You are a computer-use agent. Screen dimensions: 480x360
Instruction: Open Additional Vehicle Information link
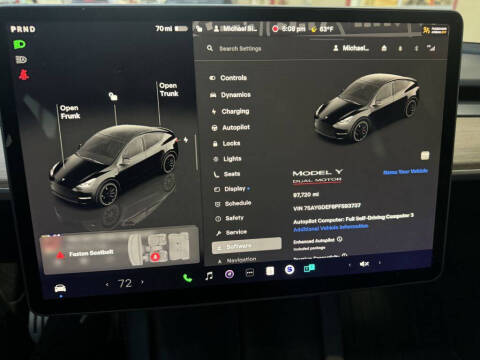click(331, 228)
